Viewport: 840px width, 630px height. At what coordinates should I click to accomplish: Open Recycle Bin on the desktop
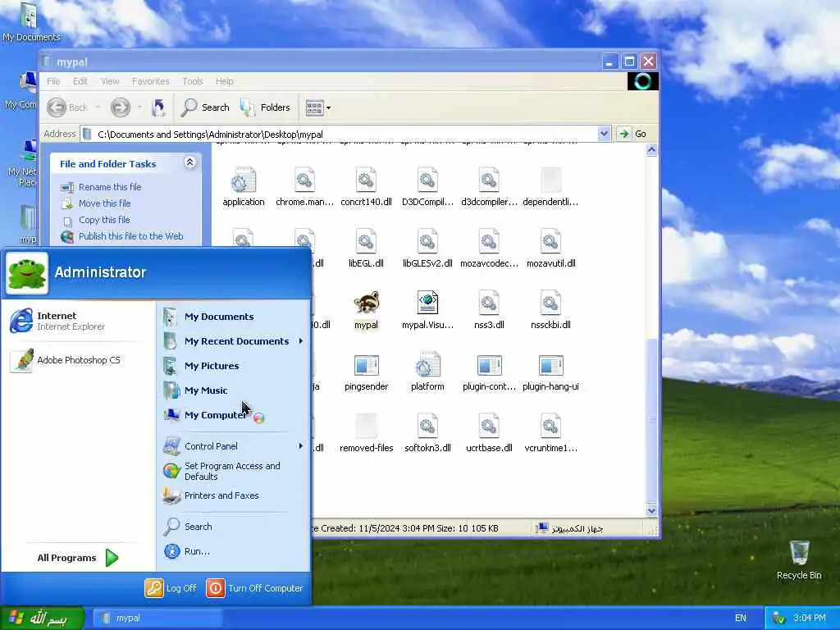(799, 559)
